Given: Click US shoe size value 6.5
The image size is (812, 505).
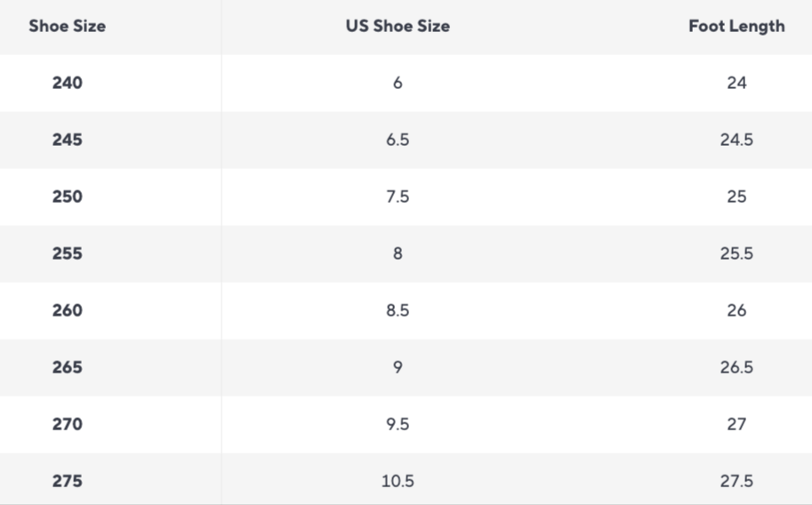Looking at the screenshot, I should 398,140.
